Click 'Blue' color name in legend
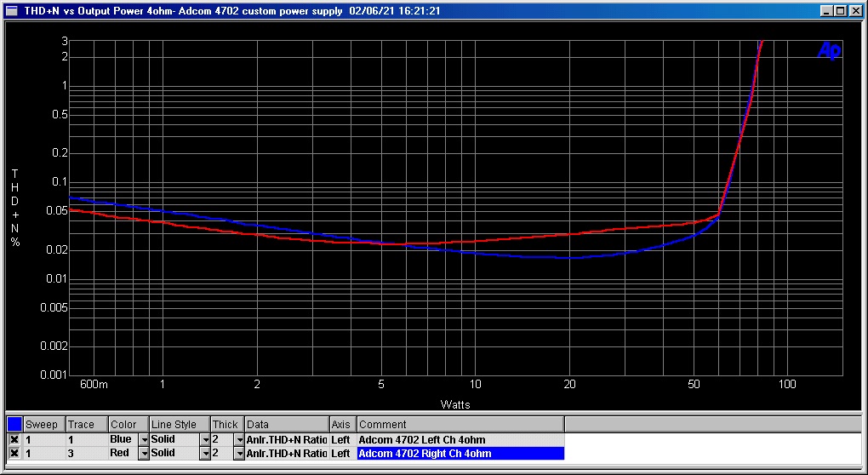The height and width of the screenshot is (475, 868). pos(121,439)
